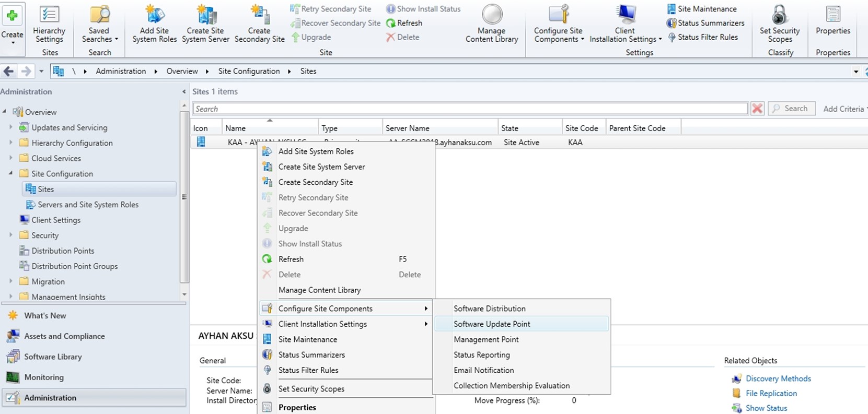The width and height of the screenshot is (868, 414).
Task: Choose Manage Content Library context item
Action: 346,290
